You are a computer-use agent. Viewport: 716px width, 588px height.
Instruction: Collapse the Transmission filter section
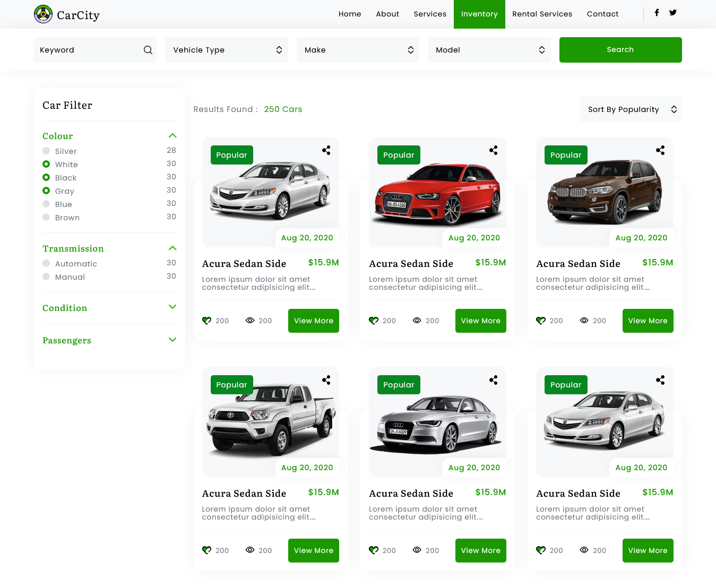(172, 248)
